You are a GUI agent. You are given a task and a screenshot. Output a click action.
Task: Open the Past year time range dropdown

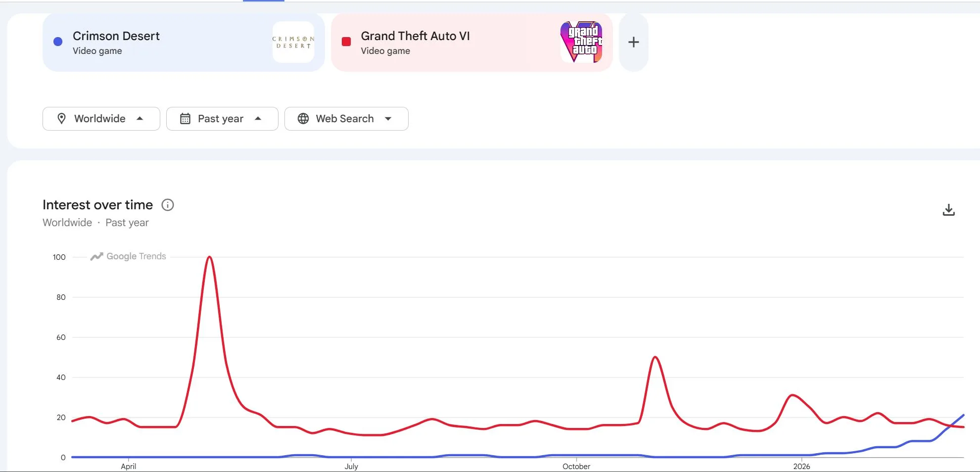222,119
